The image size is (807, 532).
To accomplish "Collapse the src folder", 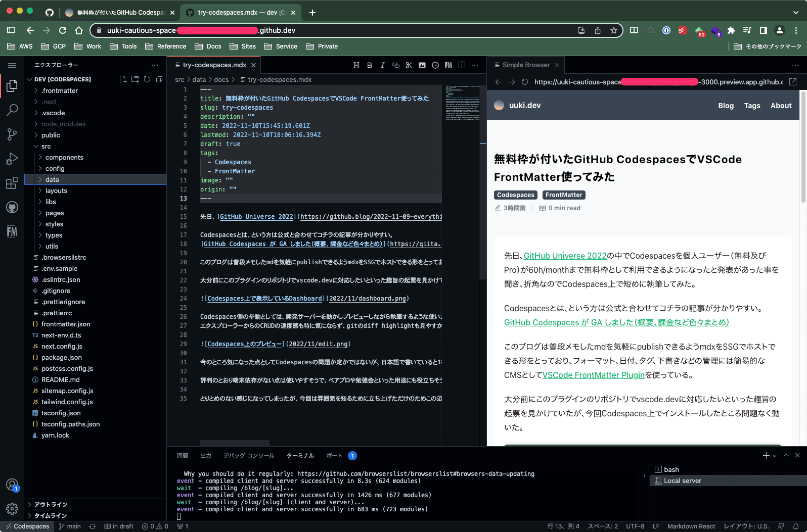I will tap(95, 147).
